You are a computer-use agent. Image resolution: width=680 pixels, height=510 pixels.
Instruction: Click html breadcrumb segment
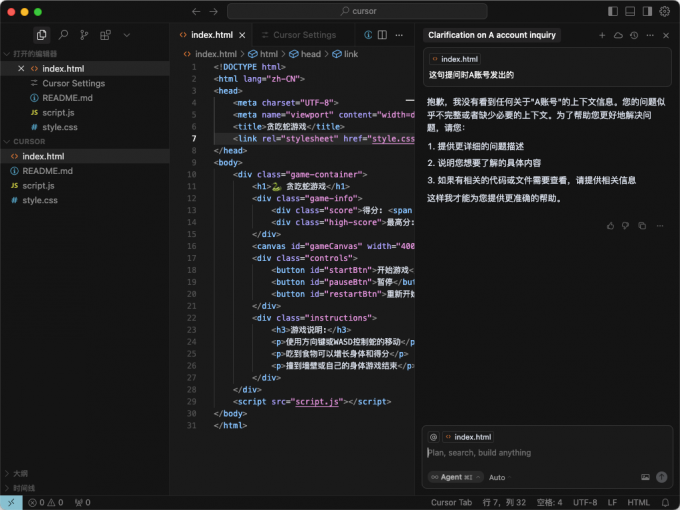click(263, 54)
